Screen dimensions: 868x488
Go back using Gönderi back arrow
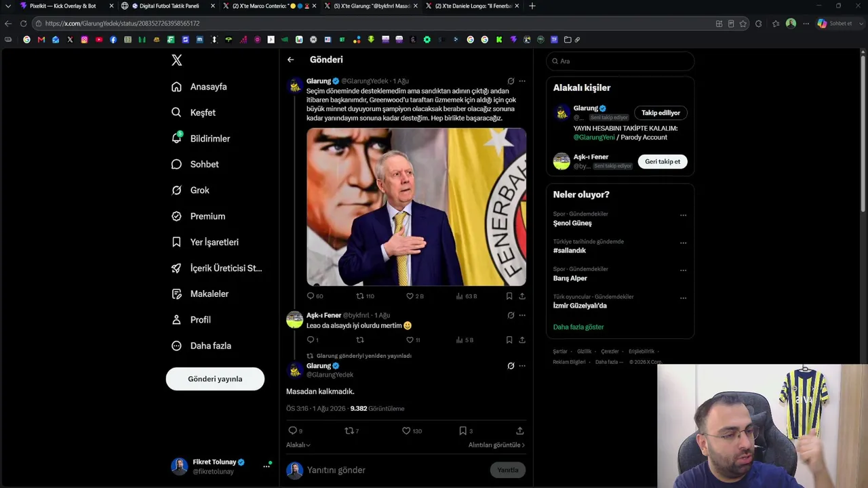click(x=290, y=60)
